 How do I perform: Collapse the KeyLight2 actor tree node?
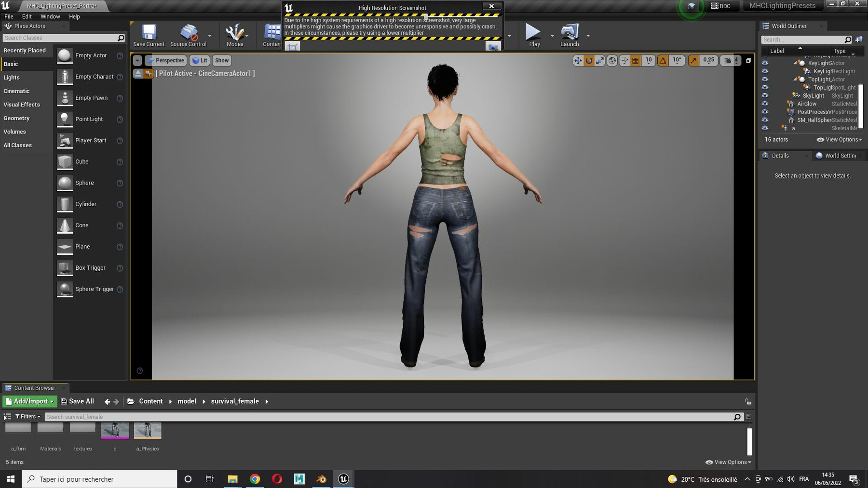pos(795,63)
